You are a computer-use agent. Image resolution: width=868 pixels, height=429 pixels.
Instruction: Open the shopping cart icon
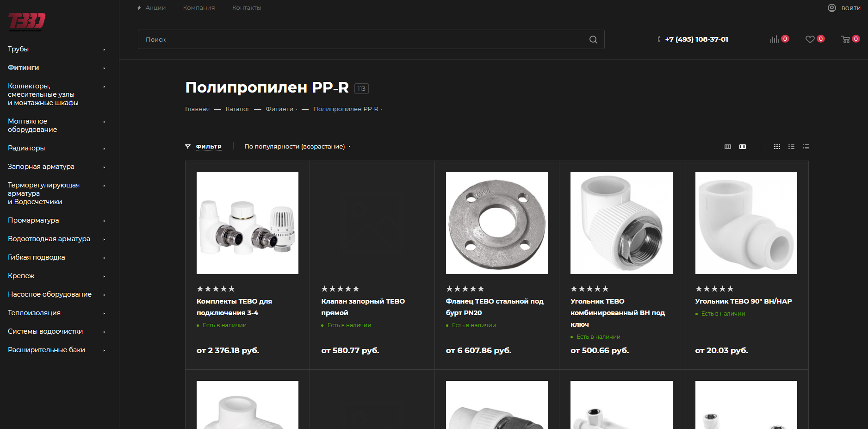coord(845,39)
